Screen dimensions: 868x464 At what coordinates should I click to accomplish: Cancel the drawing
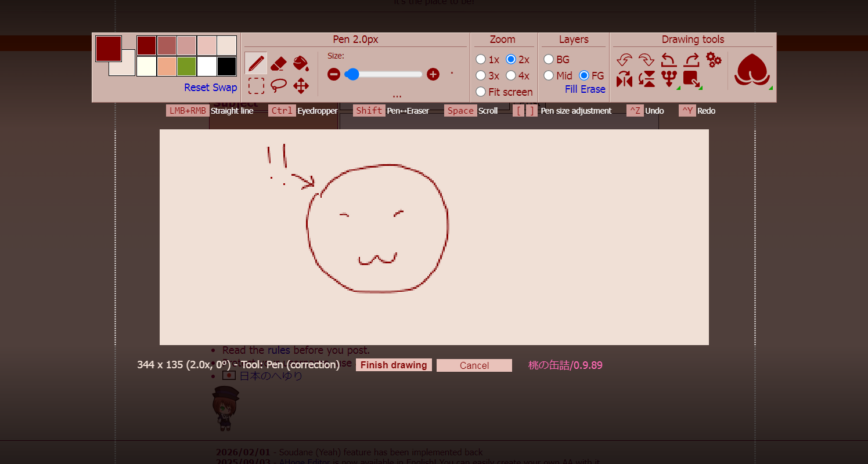tap(474, 365)
